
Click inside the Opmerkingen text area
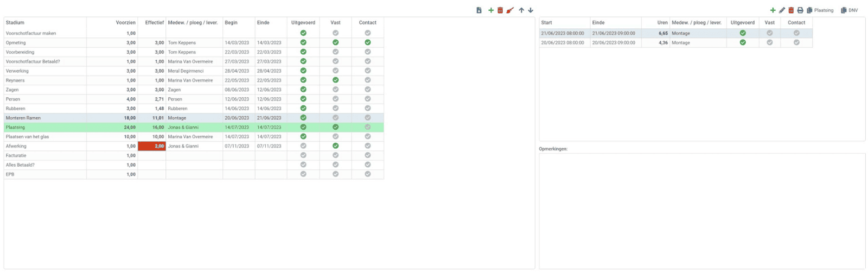click(x=701, y=211)
